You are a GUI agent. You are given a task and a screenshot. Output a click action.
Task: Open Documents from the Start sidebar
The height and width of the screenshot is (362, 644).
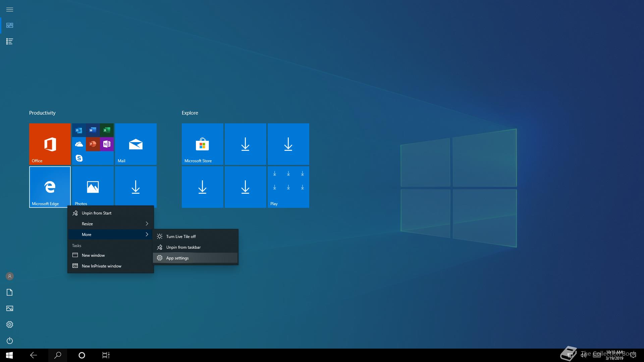click(10, 292)
